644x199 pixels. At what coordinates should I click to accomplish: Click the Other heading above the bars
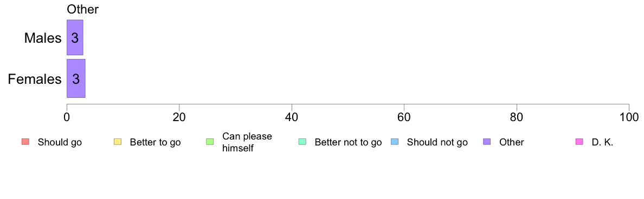pos(82,9)
